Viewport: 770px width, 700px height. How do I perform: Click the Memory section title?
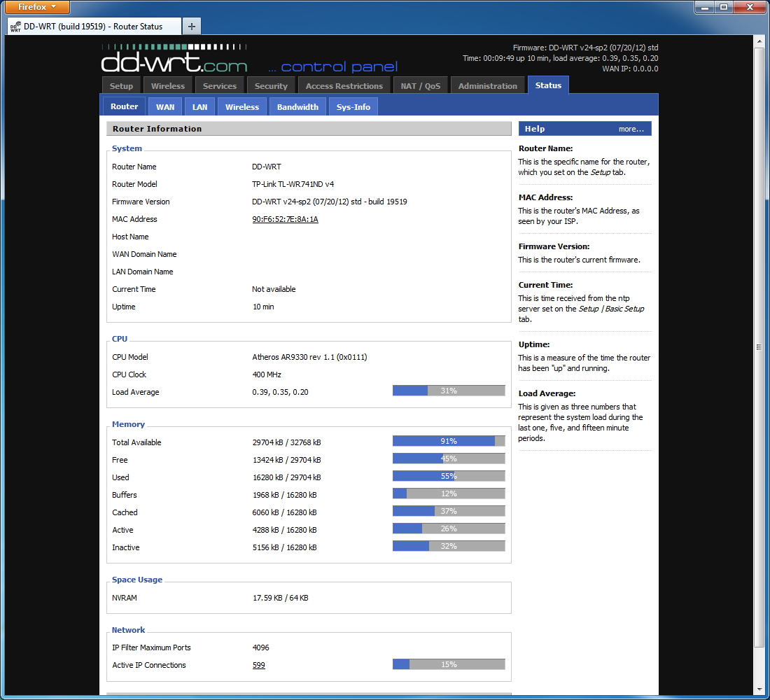click(128, 424)
